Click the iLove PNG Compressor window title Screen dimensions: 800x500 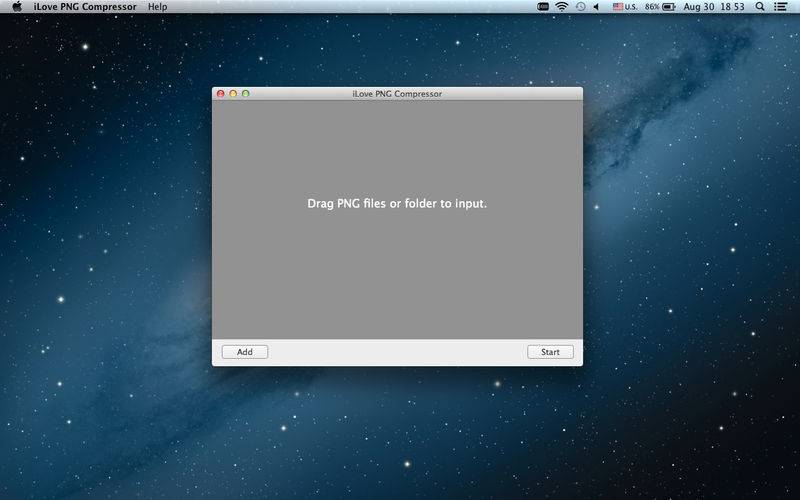pyautogui.click(x=397, y=94)
